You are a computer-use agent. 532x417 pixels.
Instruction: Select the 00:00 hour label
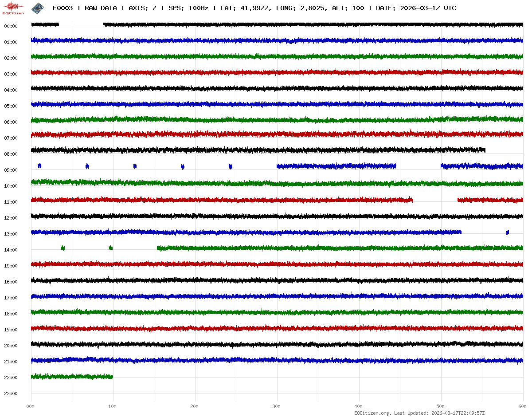[11, 26]
